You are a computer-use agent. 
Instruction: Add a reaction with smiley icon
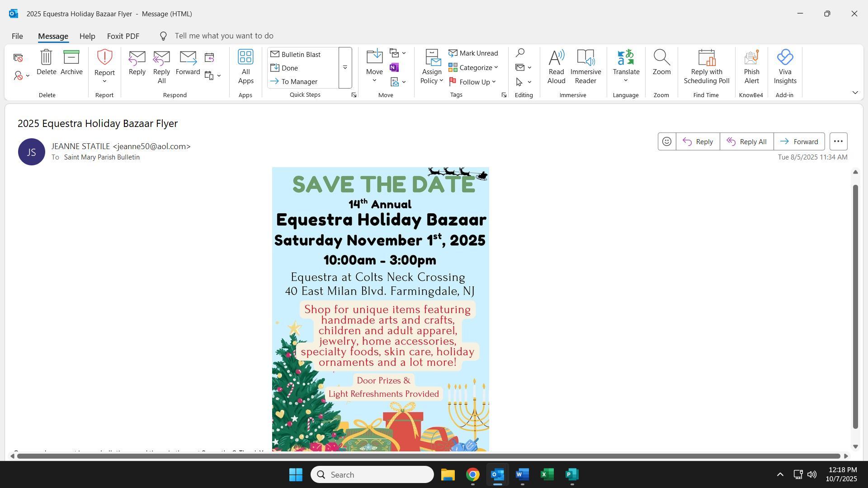tap(666, 142)
